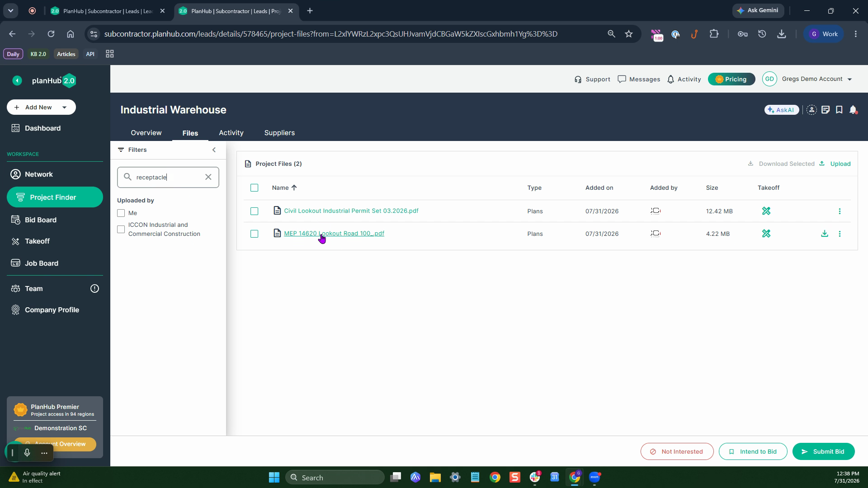Screen dimensions: 868x488
Task: Select all project files checkbox
Action: point(255,188)
